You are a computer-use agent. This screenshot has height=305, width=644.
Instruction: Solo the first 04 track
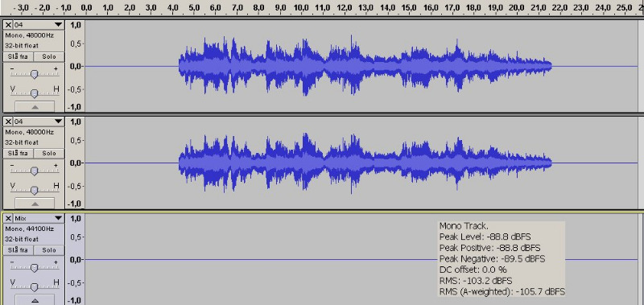tap(49, 56)
